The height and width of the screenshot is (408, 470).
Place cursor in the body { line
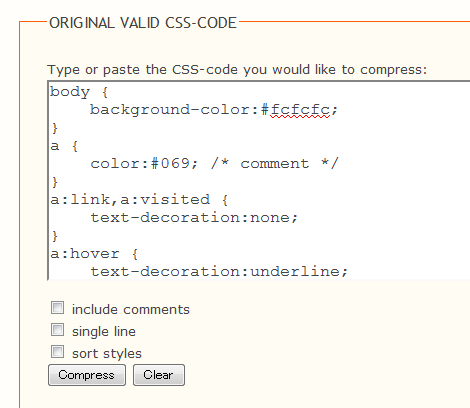point(79,92)
